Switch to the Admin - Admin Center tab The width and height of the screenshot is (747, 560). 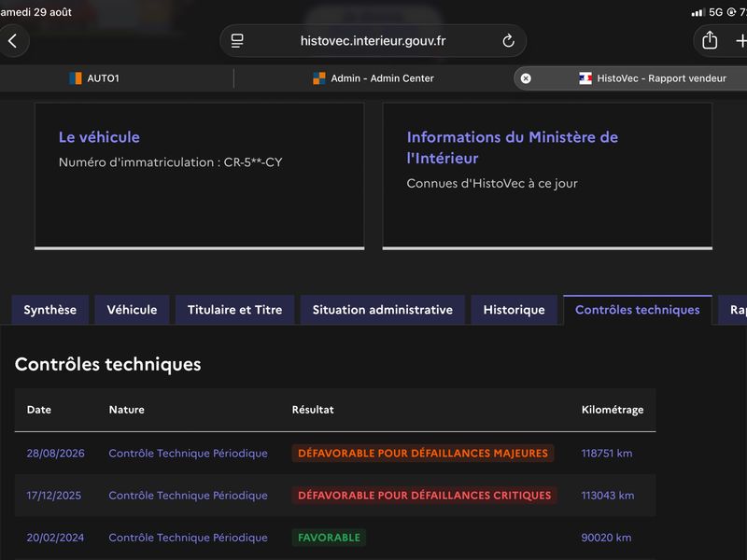click(373, 78)
